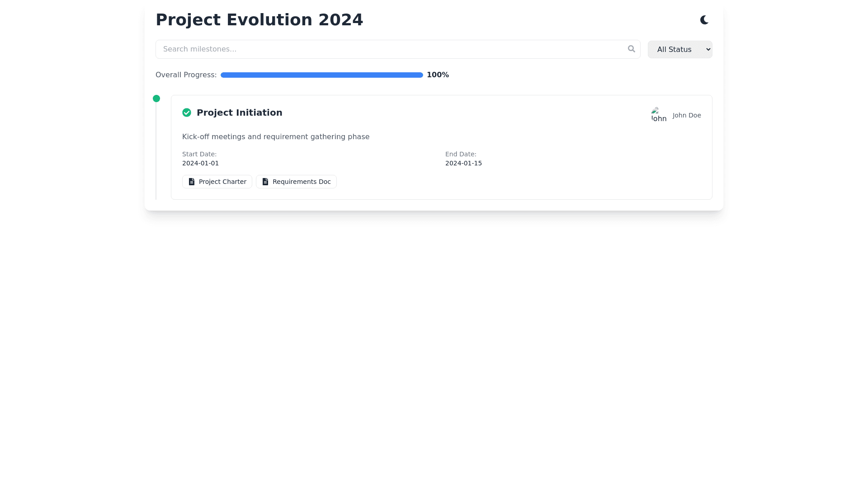Open the Requirements Doc attachment
This screenshot has width=868, height=488.
click(x=296, y=182)
